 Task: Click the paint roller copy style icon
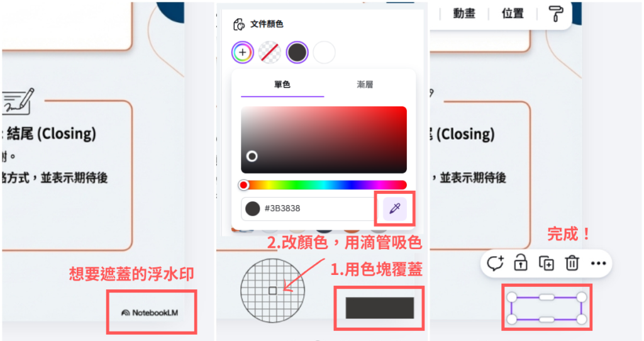(x=556, y=14)
